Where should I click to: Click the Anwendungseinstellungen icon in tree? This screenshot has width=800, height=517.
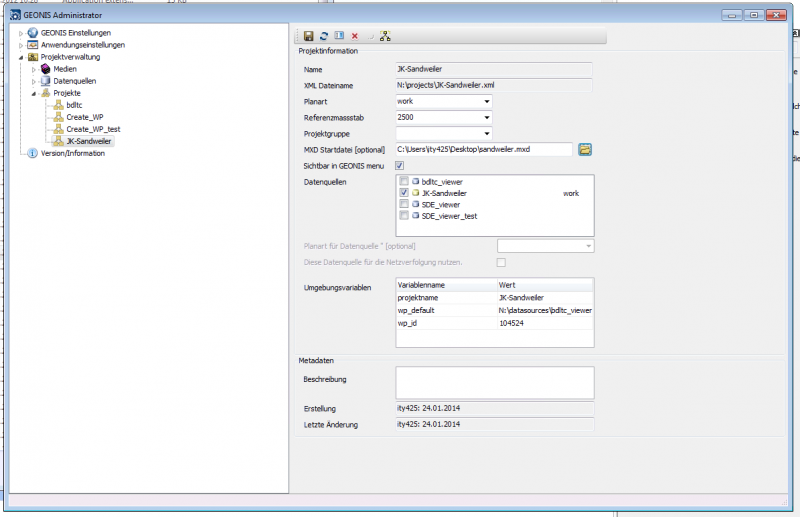33,45
